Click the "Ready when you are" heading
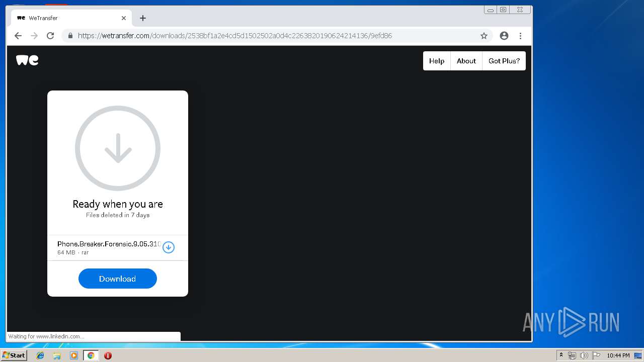This screenshot has height=362, width=644. 118,204
